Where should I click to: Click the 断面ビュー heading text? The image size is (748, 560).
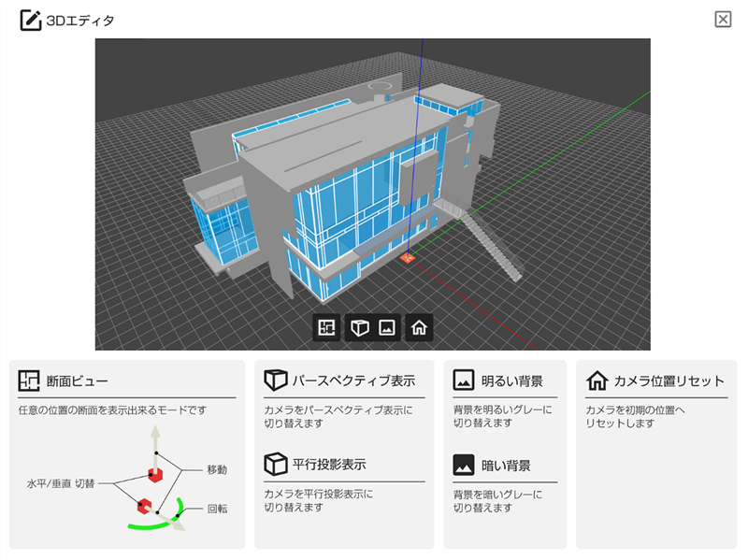point(78,381)
